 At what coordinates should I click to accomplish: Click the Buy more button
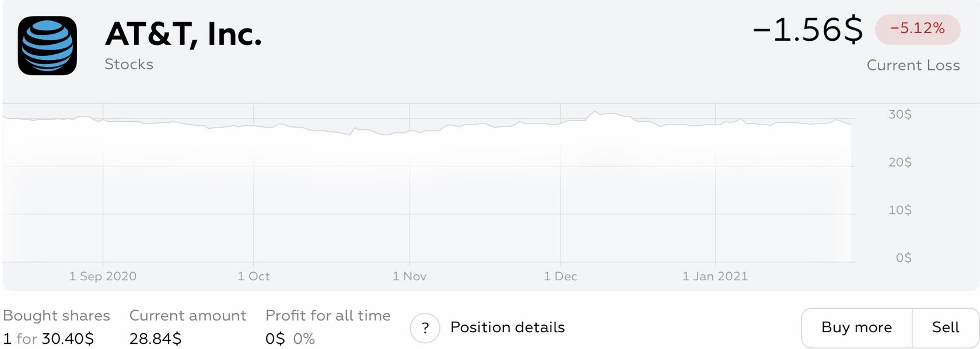point(856,327)
